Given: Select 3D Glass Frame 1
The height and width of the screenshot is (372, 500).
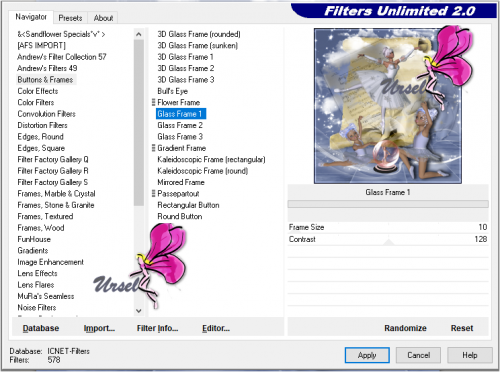Looking at the screenshot, I should [185, 57].
